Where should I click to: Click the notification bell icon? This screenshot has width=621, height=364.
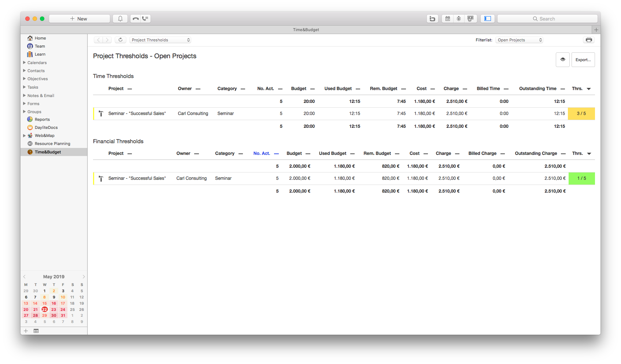(x=120, y=19)
